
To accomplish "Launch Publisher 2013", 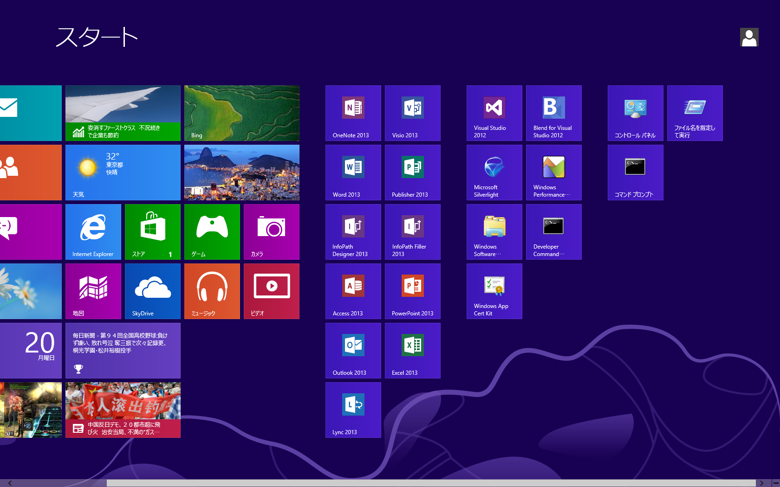I will click(412, 173).
